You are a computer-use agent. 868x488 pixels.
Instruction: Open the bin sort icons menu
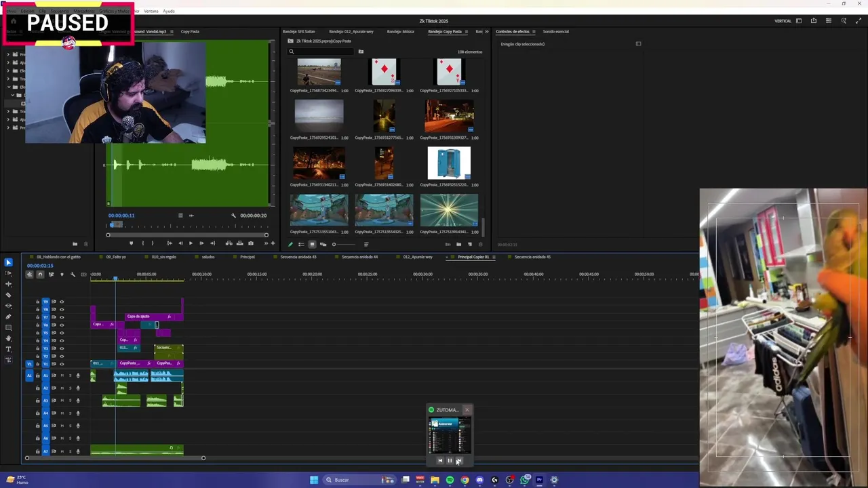(366, 244)
